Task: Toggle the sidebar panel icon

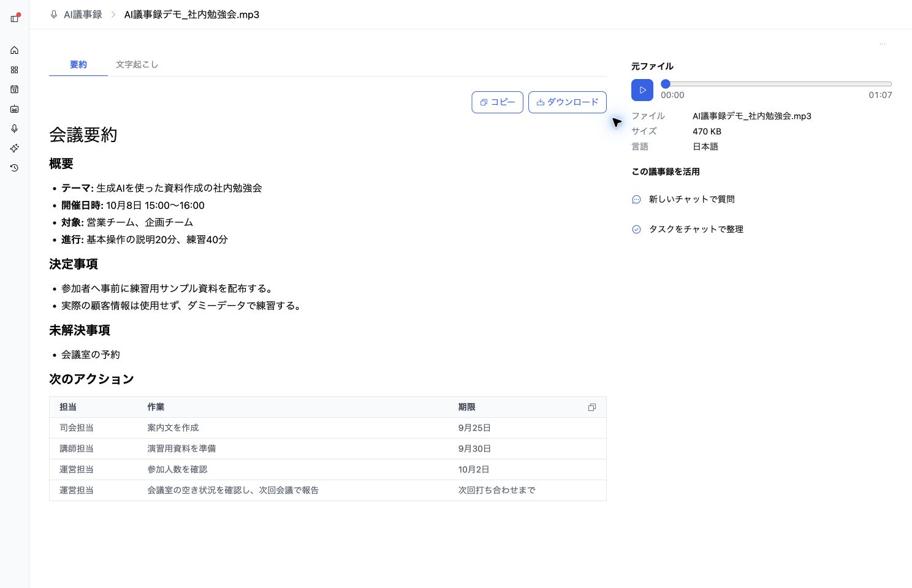Action: pyautogui.click(x=15, y=18)
